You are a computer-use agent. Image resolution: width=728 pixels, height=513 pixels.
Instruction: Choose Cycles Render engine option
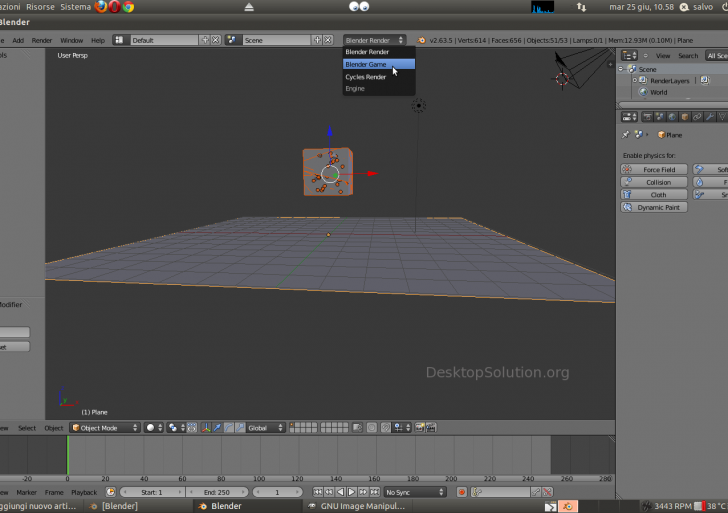tap(366, 76)
